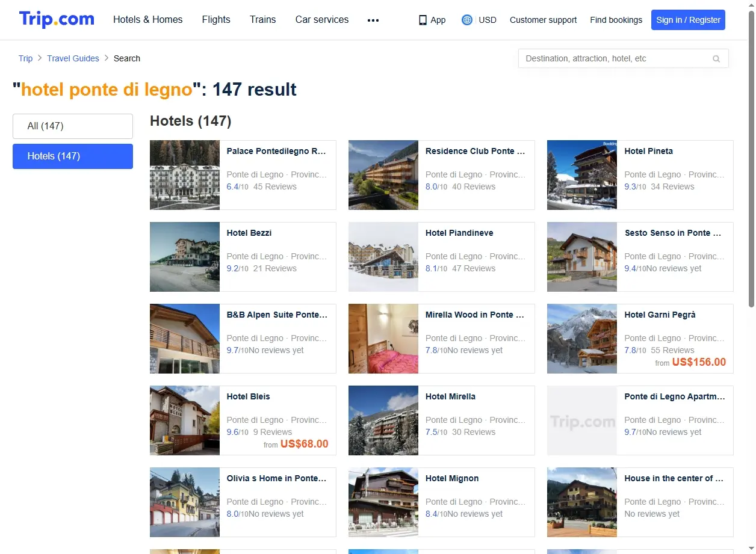Focus the destination search field
756x554 pixels.
[x=623, y=58]
